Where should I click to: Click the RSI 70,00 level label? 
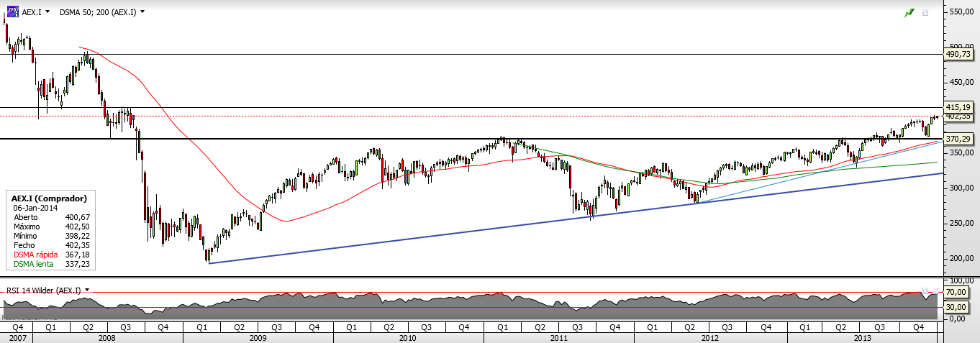tap(956, 293)
